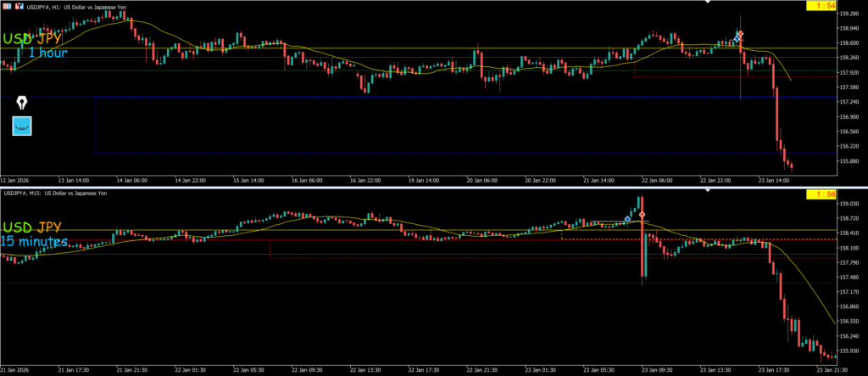Click the green USD label on H1 chart
The height and width of the screenshot is (376, 868).
19,39
